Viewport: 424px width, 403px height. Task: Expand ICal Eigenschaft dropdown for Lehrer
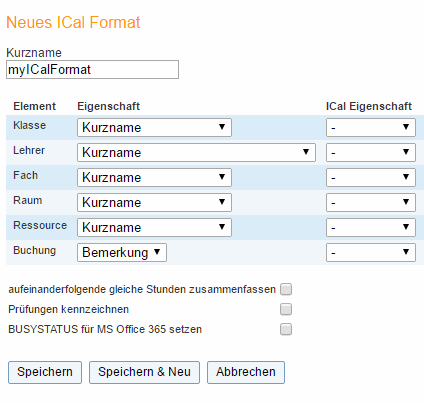coord(371,152)
